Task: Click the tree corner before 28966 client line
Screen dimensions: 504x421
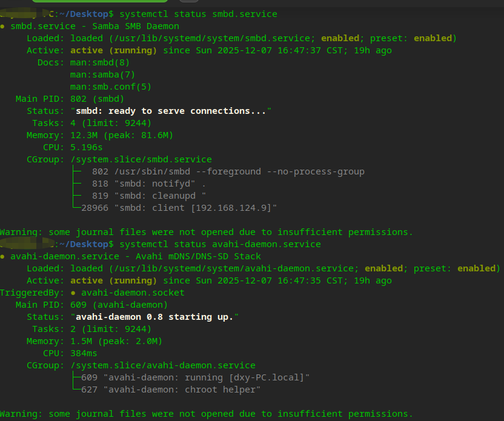Action: [77, 206]
